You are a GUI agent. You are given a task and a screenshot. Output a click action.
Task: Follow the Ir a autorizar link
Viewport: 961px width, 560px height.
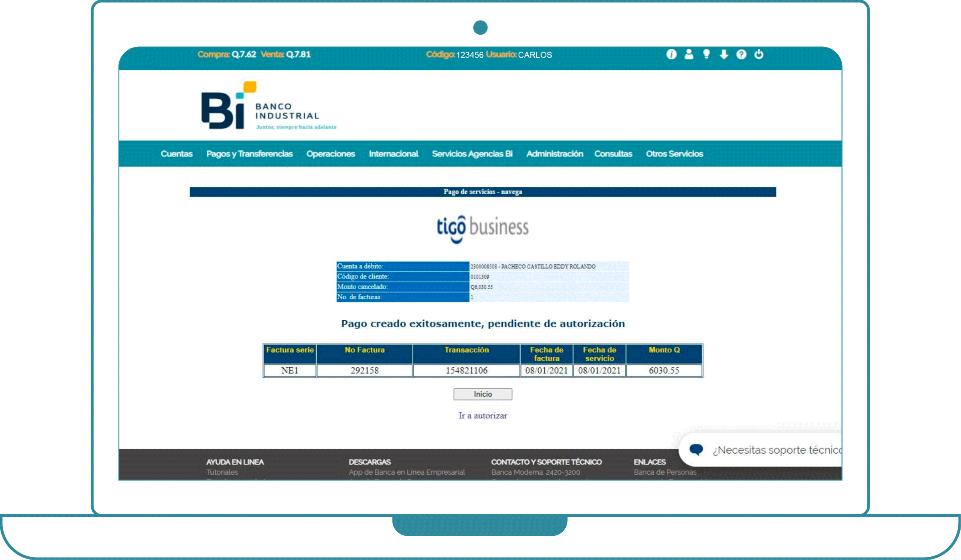[483, 415]
